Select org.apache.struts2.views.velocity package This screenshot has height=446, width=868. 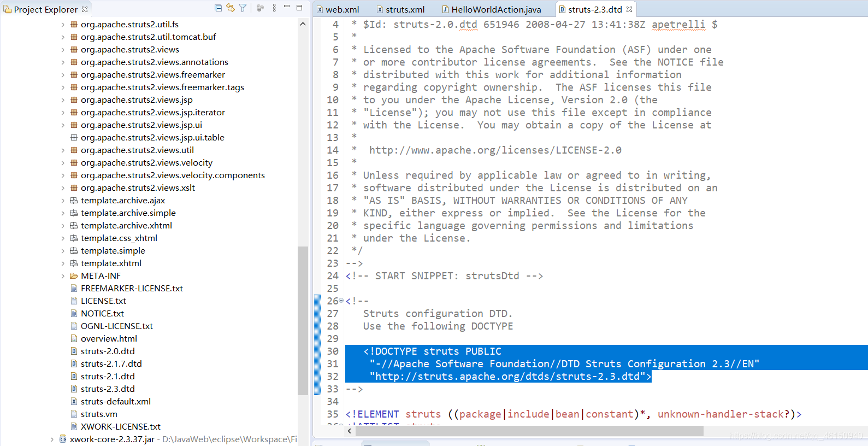click(146, 162)
